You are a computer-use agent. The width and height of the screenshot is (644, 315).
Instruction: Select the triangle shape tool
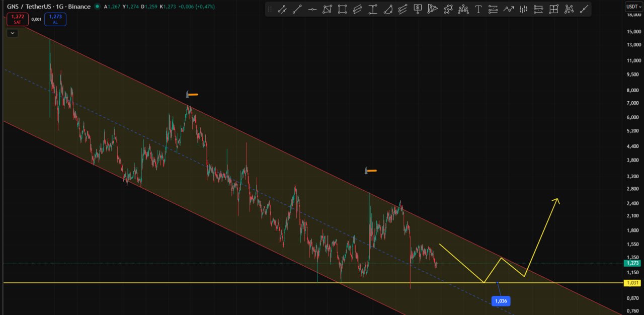point(388,9)
